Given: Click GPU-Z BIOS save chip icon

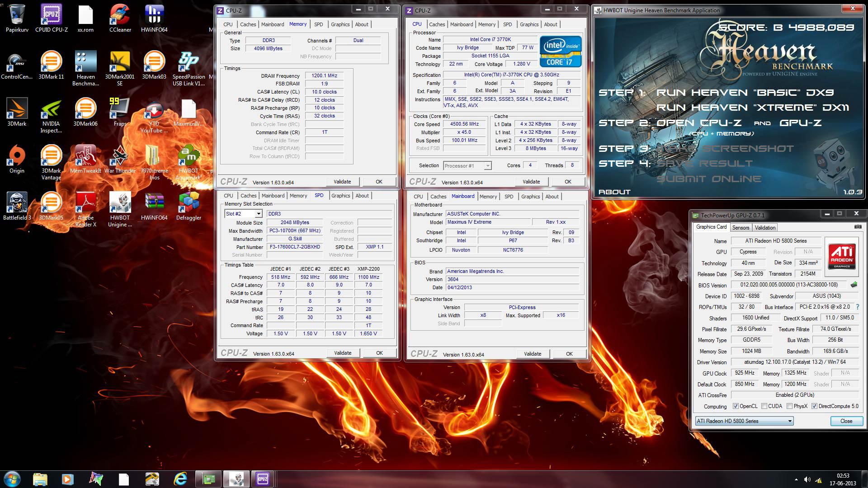Looking at the screenshot, I should (854, 285).
